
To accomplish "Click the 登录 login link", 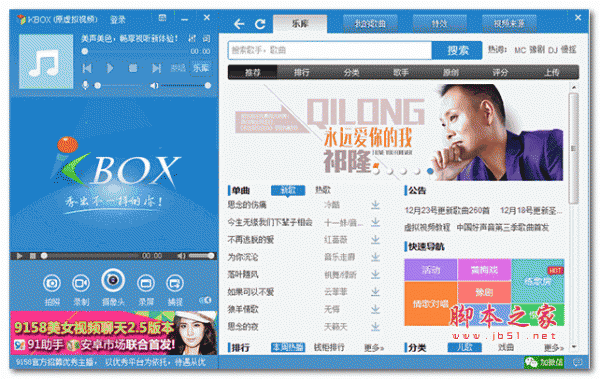I will (x=117, y=20).
